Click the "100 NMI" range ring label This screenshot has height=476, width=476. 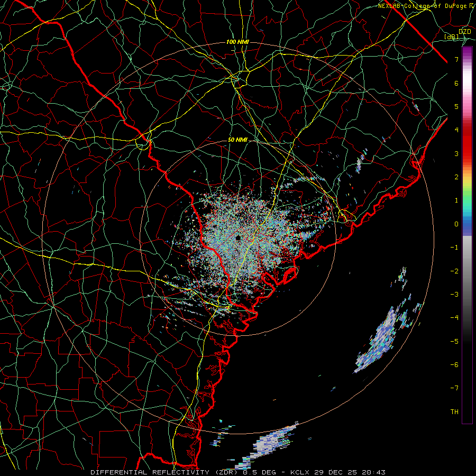(237, 42)
